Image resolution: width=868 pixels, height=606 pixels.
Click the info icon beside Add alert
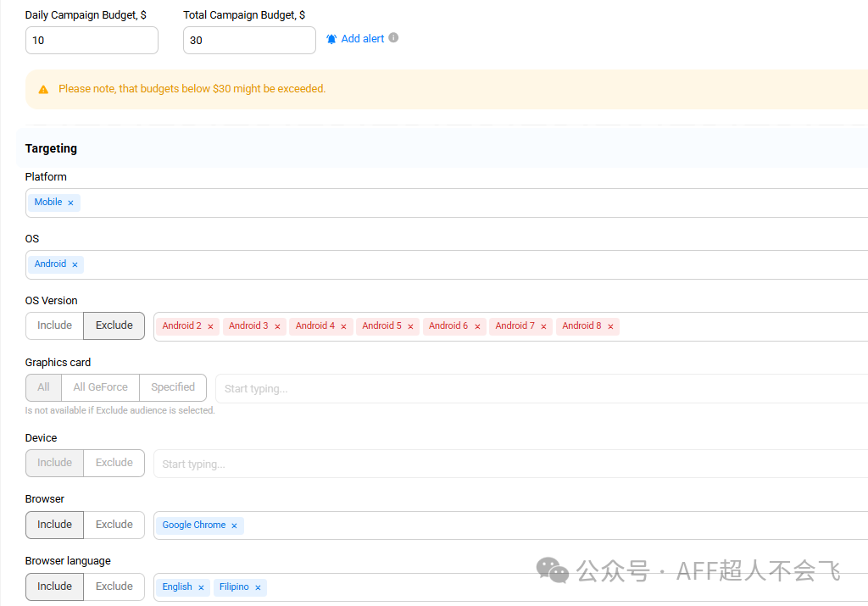pos(393,37)
